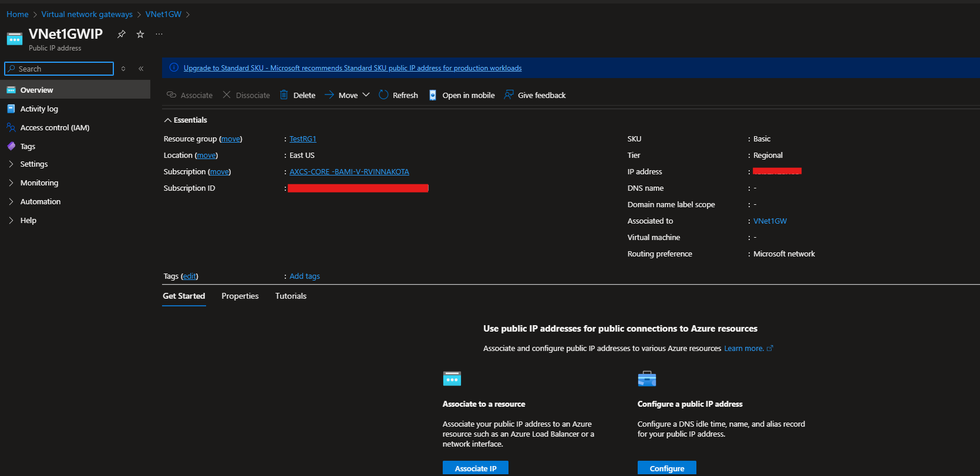
Task: Collapse the left navigation menu with the double chevron
Action: [x=141, y=69]
